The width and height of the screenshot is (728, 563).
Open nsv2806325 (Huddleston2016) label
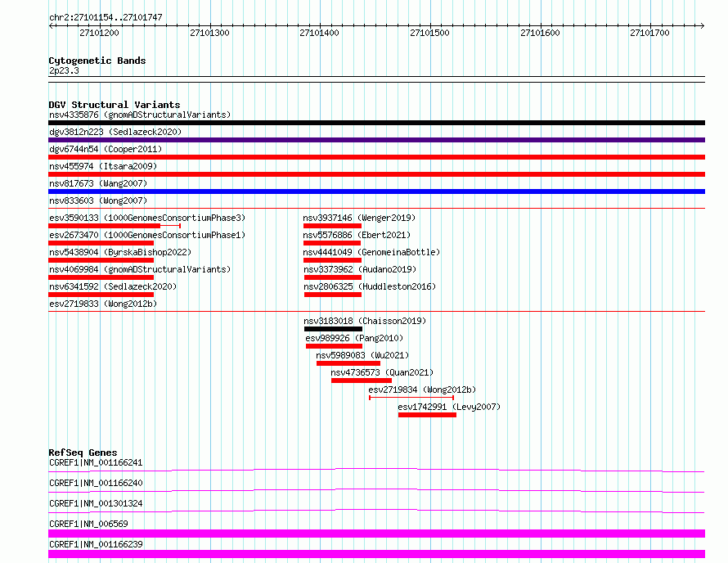click(x=370, y=286)
